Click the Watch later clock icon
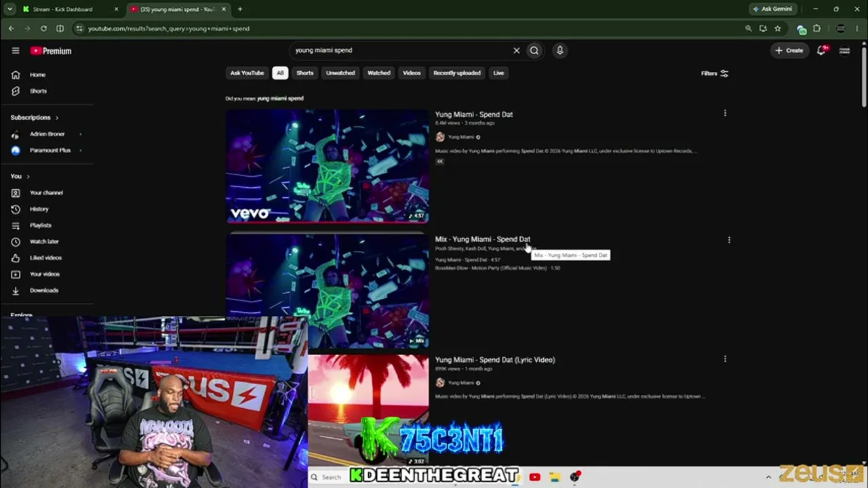Viewport: 868px width, 488px height. coord(16,241)
